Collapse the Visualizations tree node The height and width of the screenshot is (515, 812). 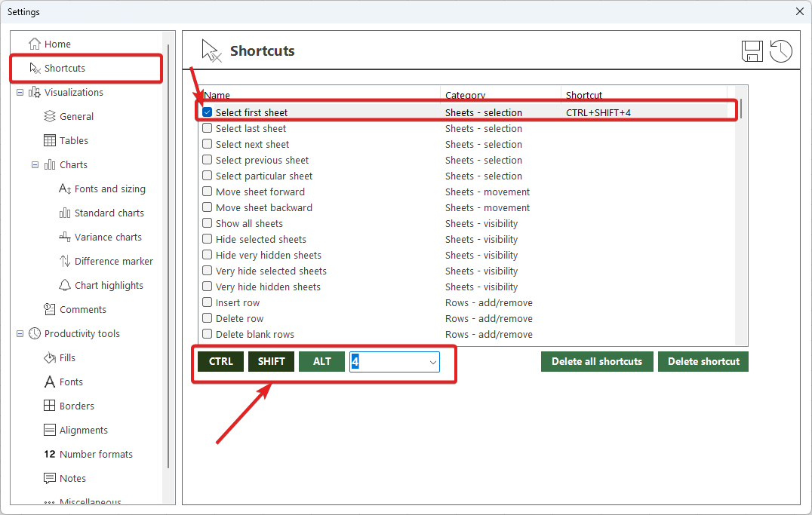(x=20, y=92)
